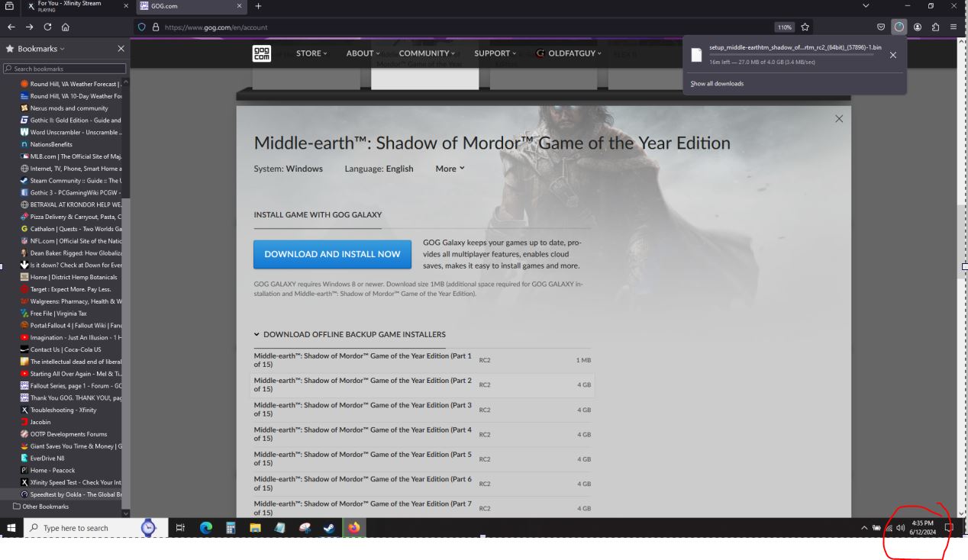Download Part 2 of 15 installer
968x560 pixels.
pos(422,385)
